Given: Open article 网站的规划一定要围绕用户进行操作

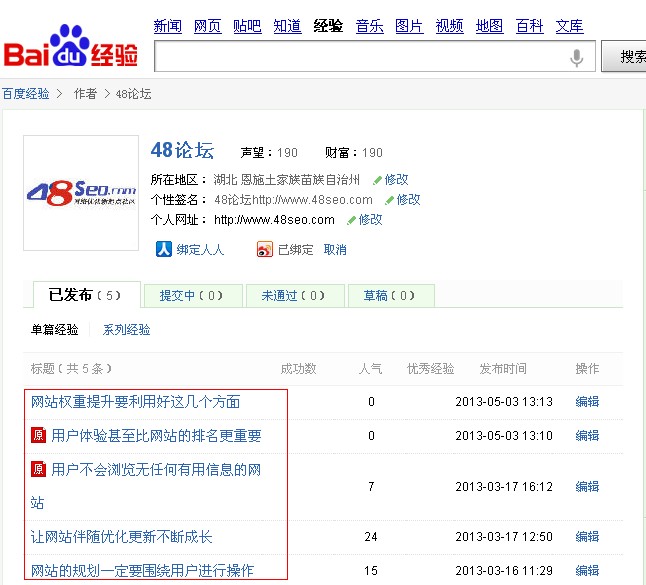Looking at the screenshot, I should 142,571.
